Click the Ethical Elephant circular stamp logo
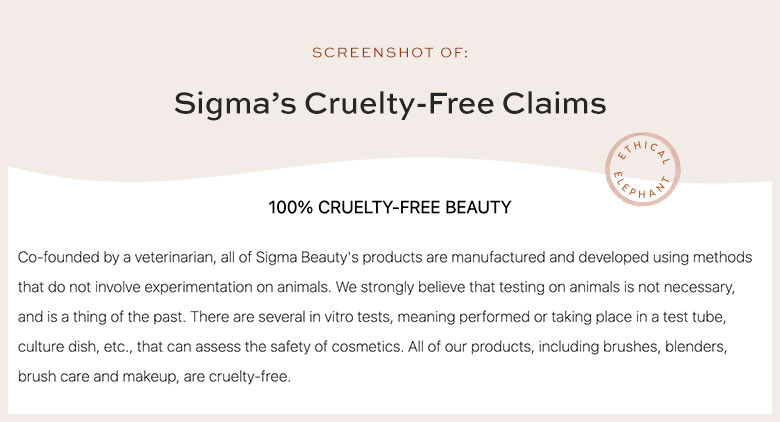The width and height of the screenshot is (780, 422). point(643,169)
